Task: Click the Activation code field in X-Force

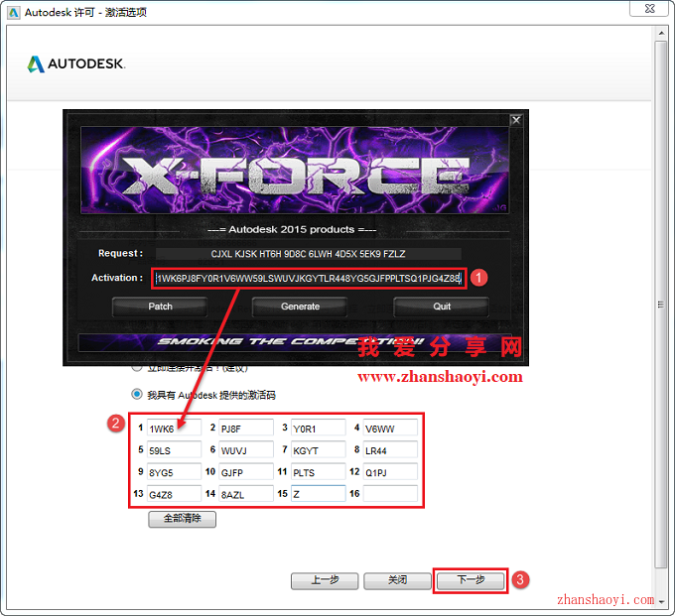Action: [309, 279]
